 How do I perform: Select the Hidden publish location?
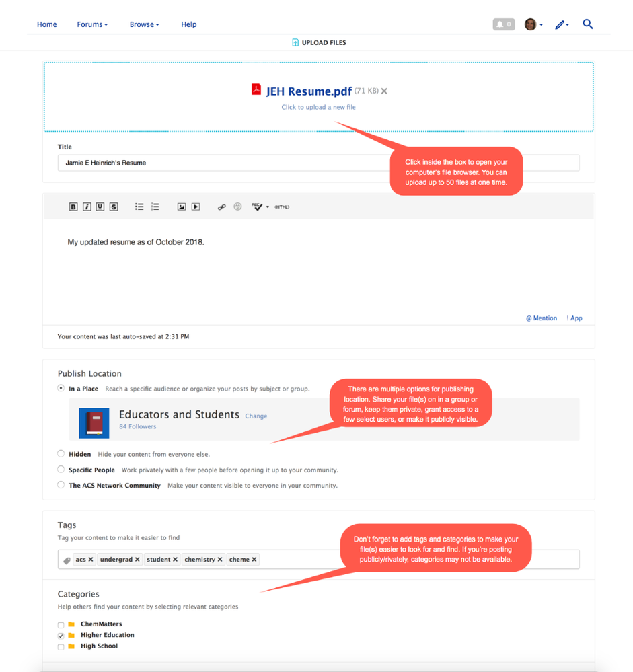click(61, 454)
